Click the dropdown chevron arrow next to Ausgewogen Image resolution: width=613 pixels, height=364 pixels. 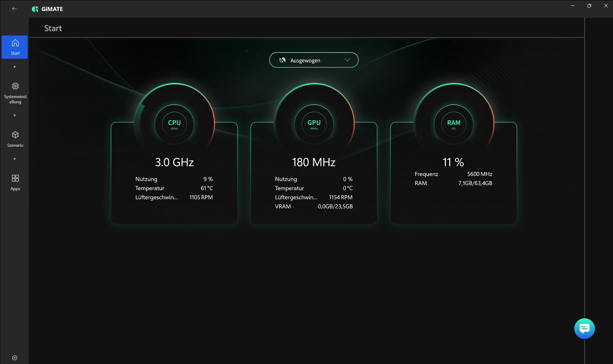(x=347, y=60)
